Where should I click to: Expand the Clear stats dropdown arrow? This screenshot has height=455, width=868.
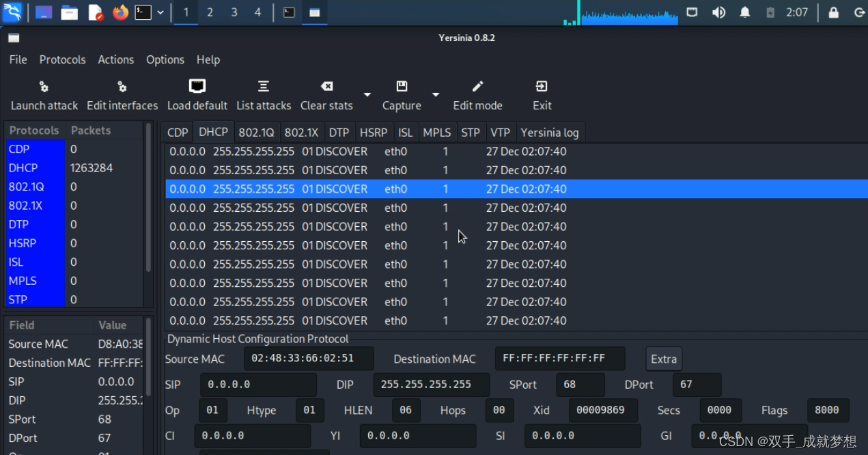tap(367, 94)
